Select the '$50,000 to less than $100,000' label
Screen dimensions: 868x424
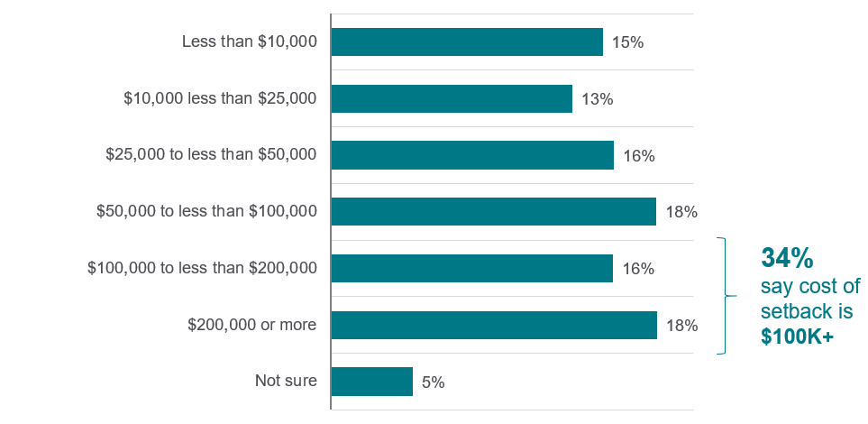(206, 211)
